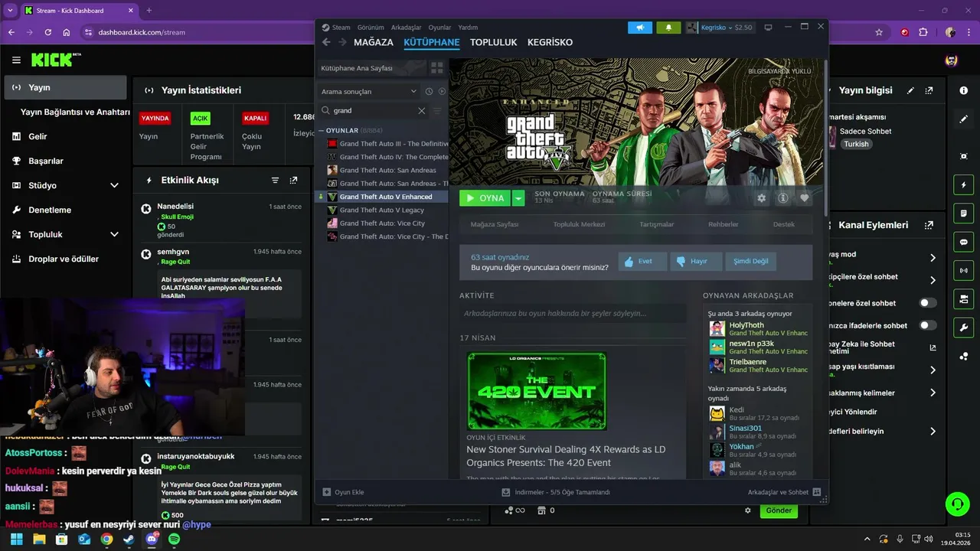
Task: Click the Hayır thumbs-down button
Action: point(696,261)
